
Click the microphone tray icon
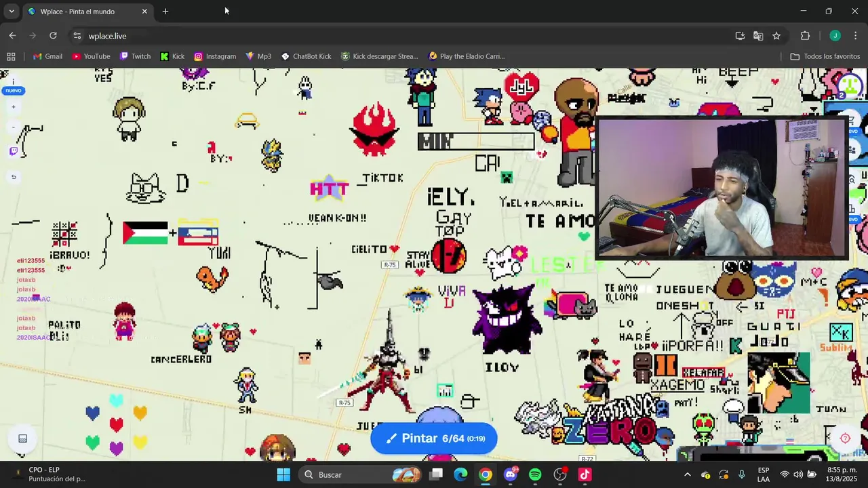[742, 474]
